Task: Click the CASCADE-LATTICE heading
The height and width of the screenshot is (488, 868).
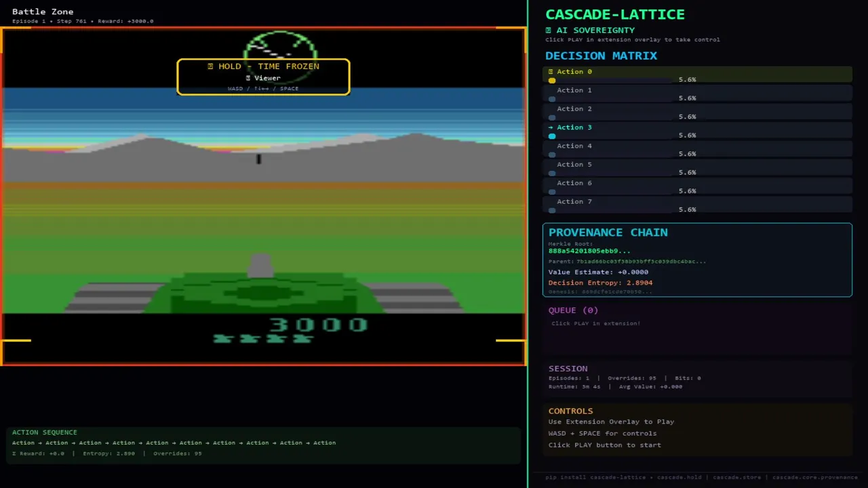Action: [x=615, y=14]
